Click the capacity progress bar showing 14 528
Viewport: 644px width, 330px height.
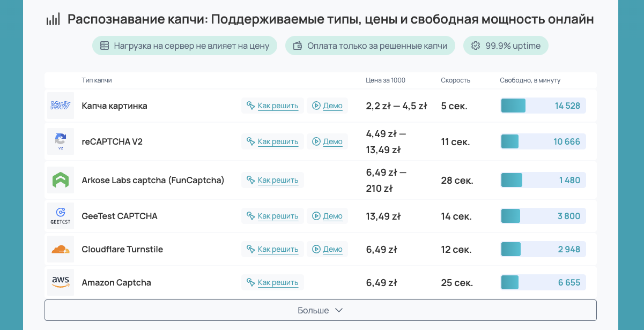tap(543, 106)
